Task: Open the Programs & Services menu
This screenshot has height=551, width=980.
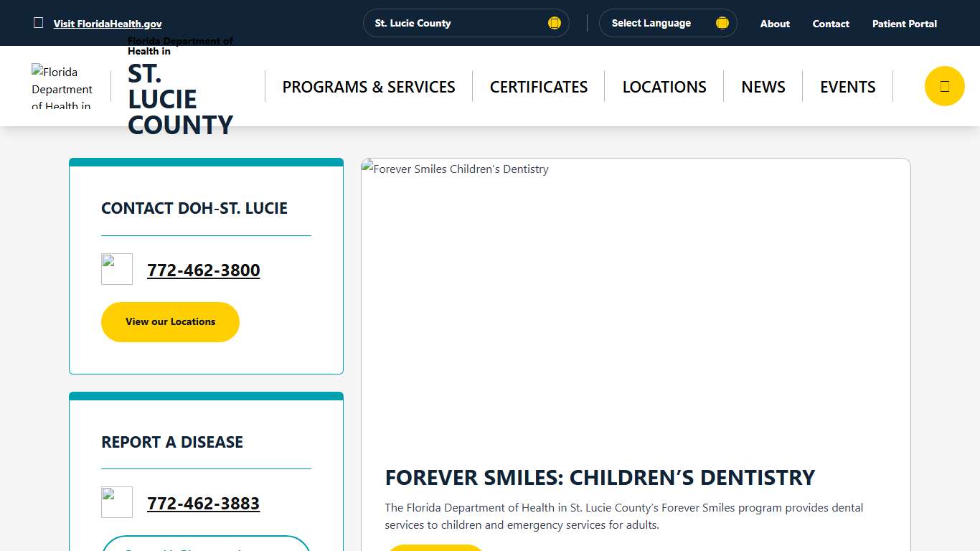Action: pos(369,87)
